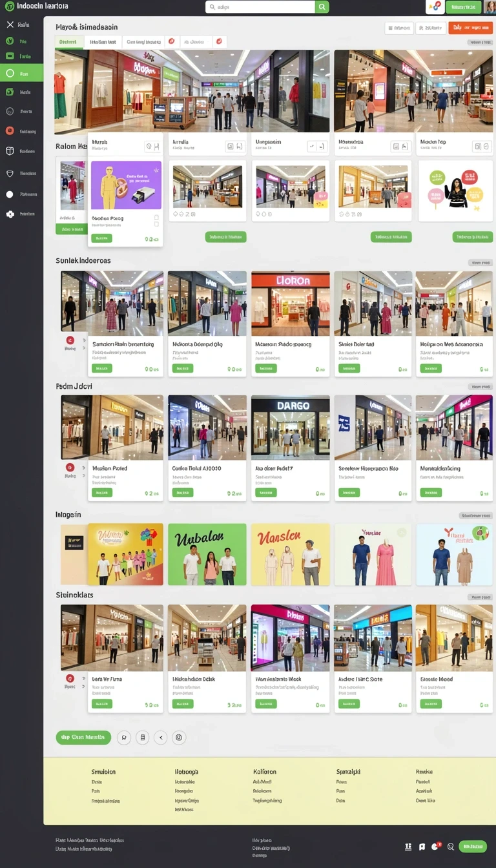Click the green pagination button above the footer
Screen dimensions: 496x868
click(83, 738)
